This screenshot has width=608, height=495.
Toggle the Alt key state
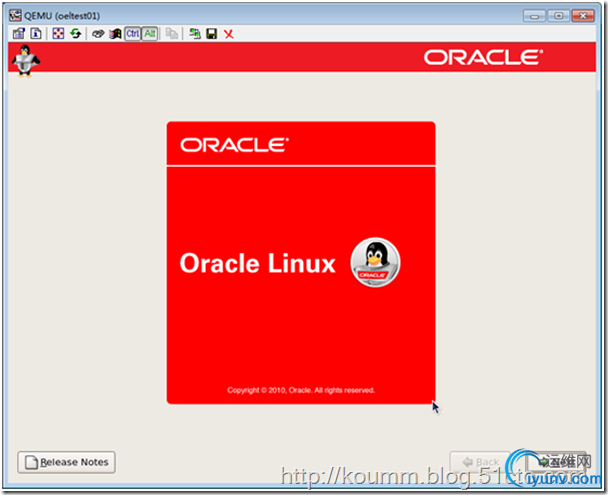(150, 34)
